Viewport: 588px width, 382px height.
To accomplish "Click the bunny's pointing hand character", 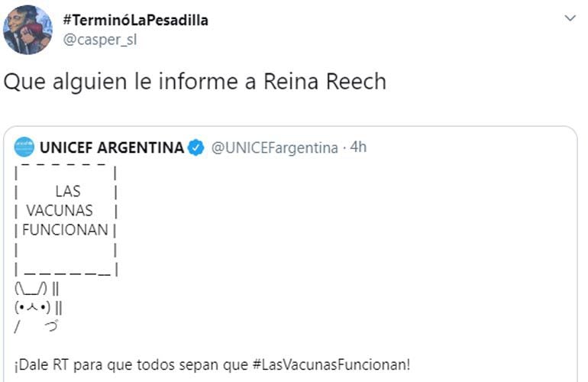I will pyautogui.click(x=53, y=327).
